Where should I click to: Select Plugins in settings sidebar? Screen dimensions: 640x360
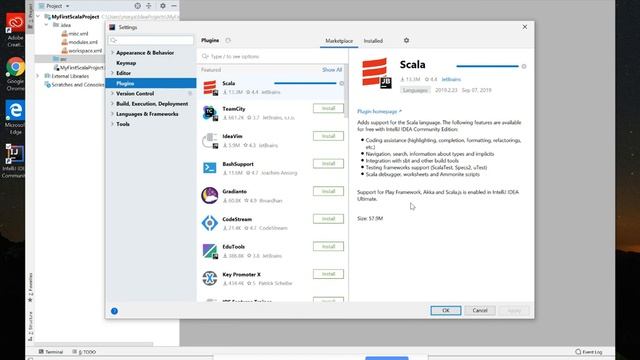pyautogui.click(x=151, y=83)
